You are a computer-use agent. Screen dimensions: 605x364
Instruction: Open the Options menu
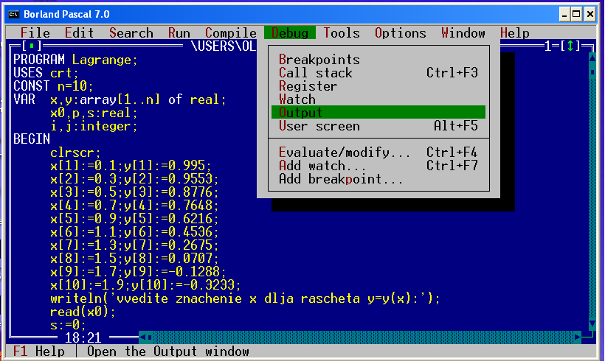click(400, 33)
